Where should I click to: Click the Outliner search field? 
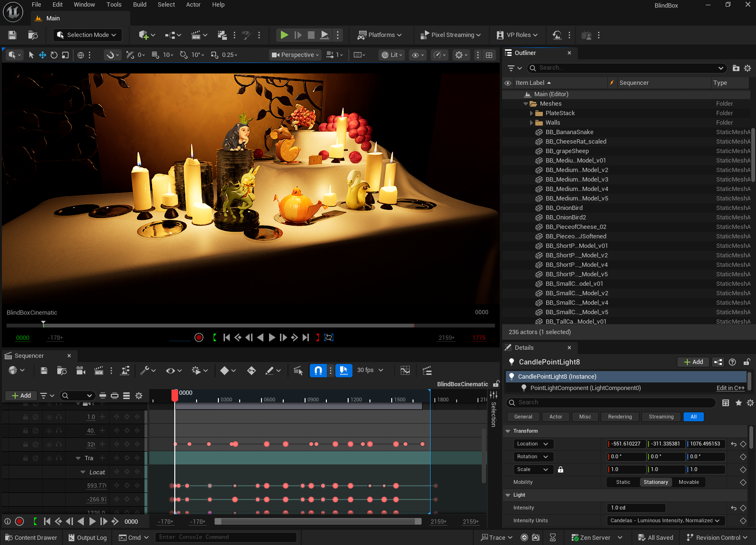click(626, 68)
